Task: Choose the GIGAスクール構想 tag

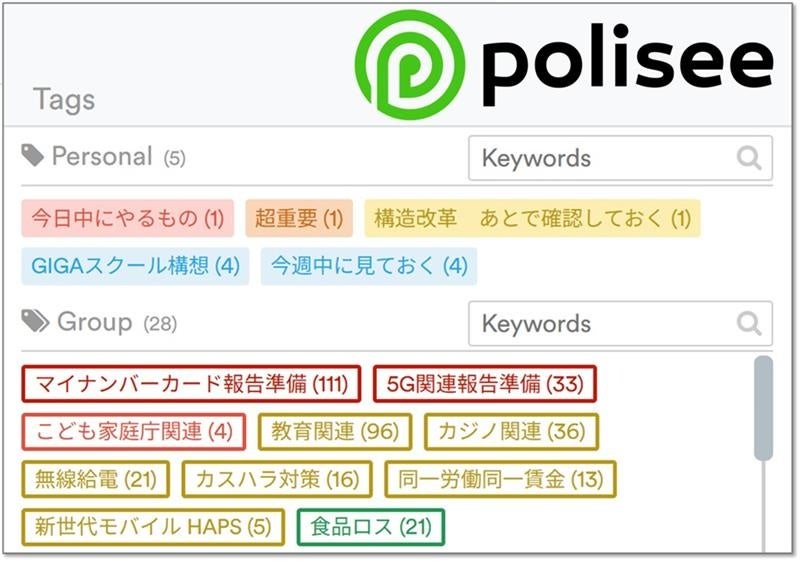Action: (x=135, y=266)
